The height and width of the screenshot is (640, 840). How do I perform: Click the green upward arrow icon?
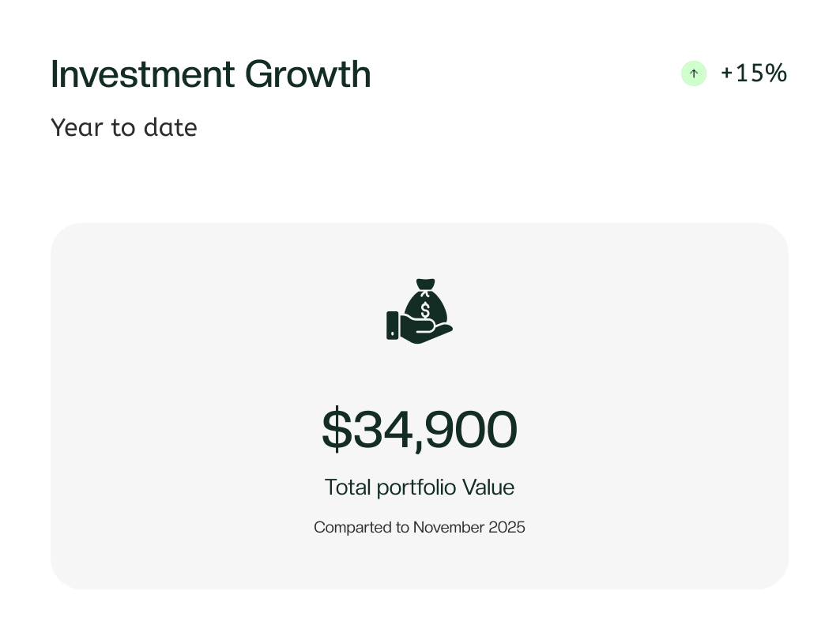pos(694,73)
